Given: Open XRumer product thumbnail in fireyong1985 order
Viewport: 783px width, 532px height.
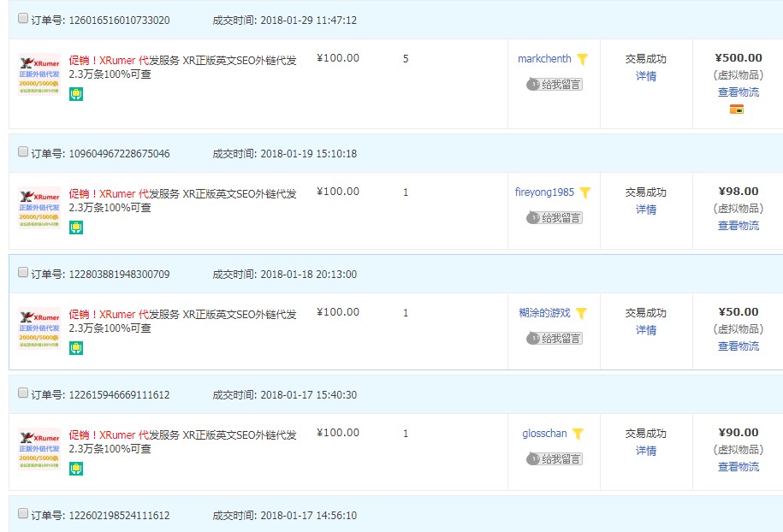Looking at the screenshot, I should (39, 208).
